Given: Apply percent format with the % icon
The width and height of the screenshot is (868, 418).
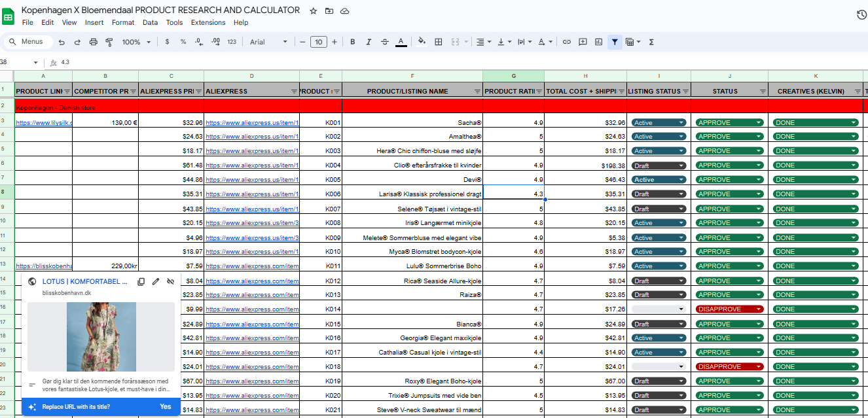Looking at the screenshot, I should click(x=183, y=42).
